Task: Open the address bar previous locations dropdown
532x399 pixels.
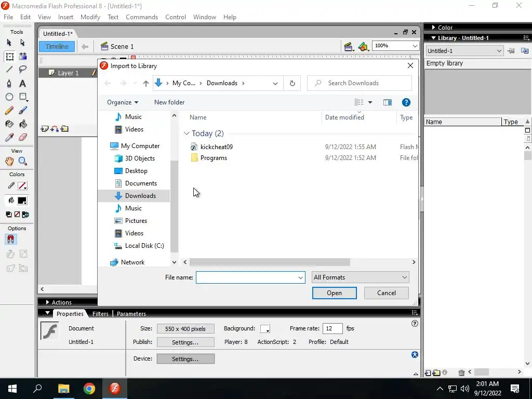Action: (275, 84)
